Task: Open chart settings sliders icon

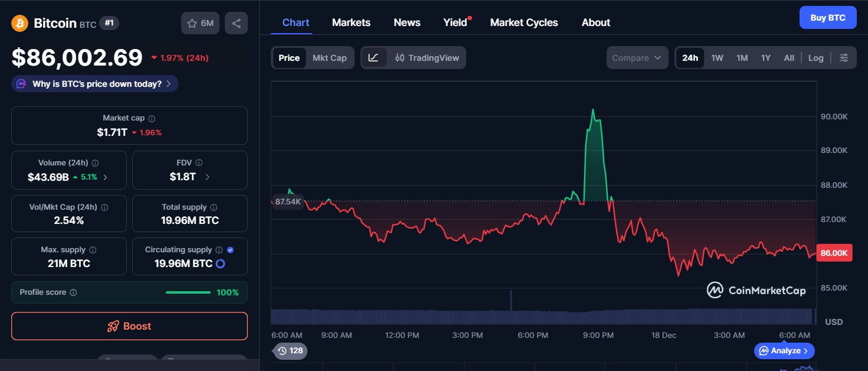Action: (x=844, y=57)
